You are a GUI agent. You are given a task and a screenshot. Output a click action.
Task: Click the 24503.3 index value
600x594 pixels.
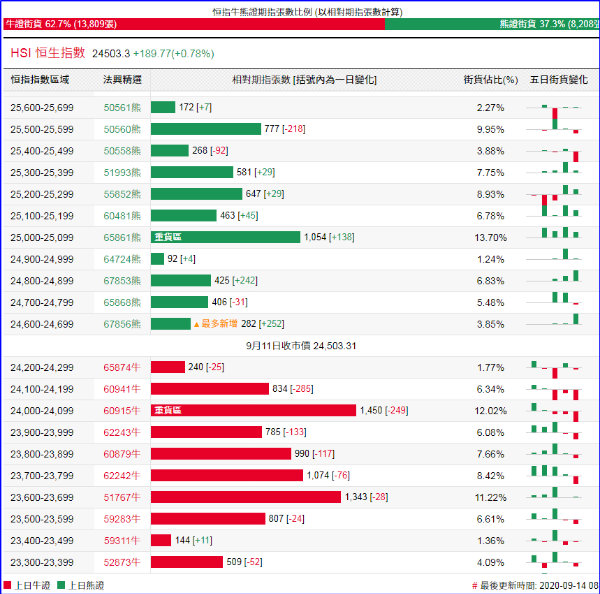[x=111, y=54]
